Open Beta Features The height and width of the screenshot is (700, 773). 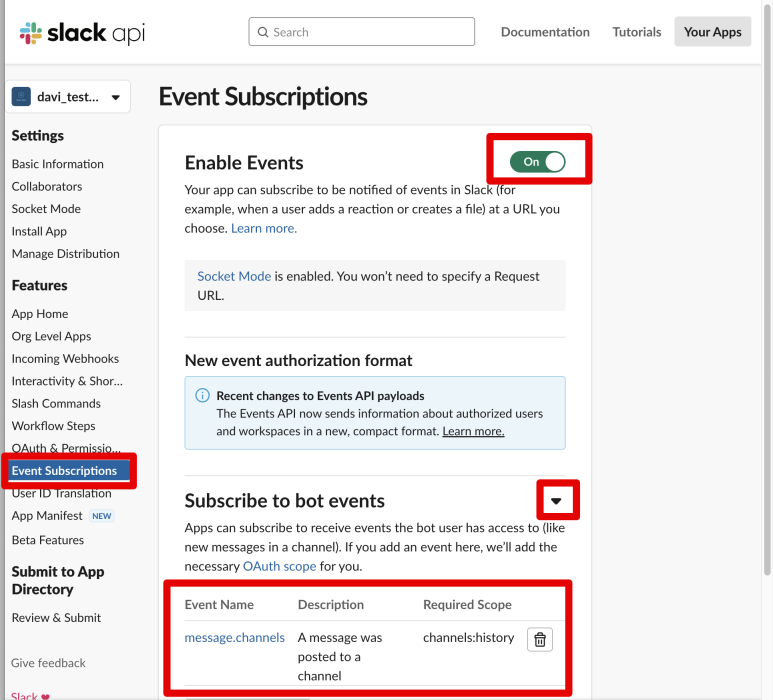pyautogui.click(x=48, y=540)
